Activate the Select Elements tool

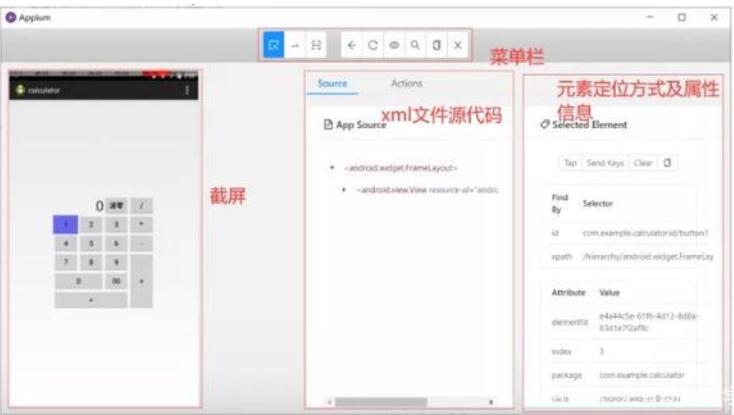pyautogui.click(x=273, y=45)
